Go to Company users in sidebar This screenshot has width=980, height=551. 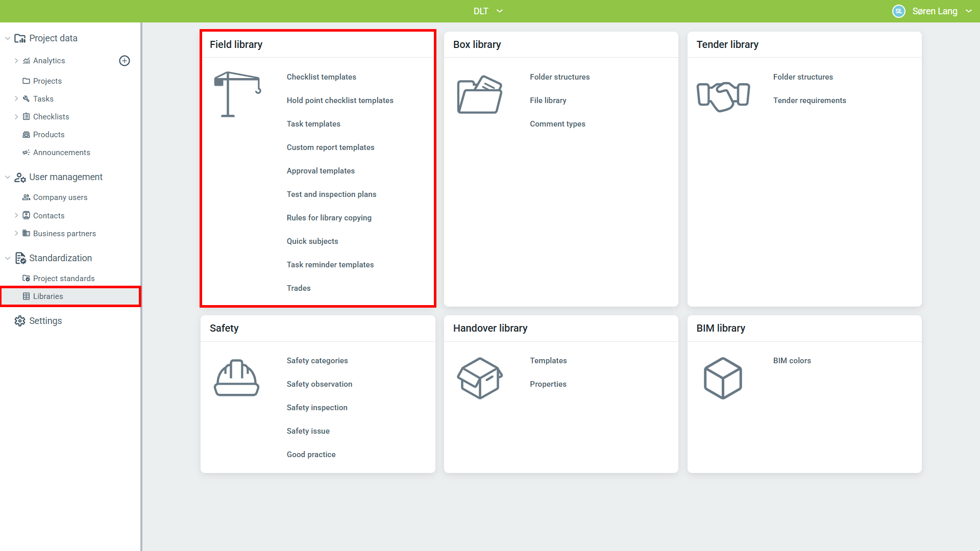pyautogui.click(x=60, y=197)
